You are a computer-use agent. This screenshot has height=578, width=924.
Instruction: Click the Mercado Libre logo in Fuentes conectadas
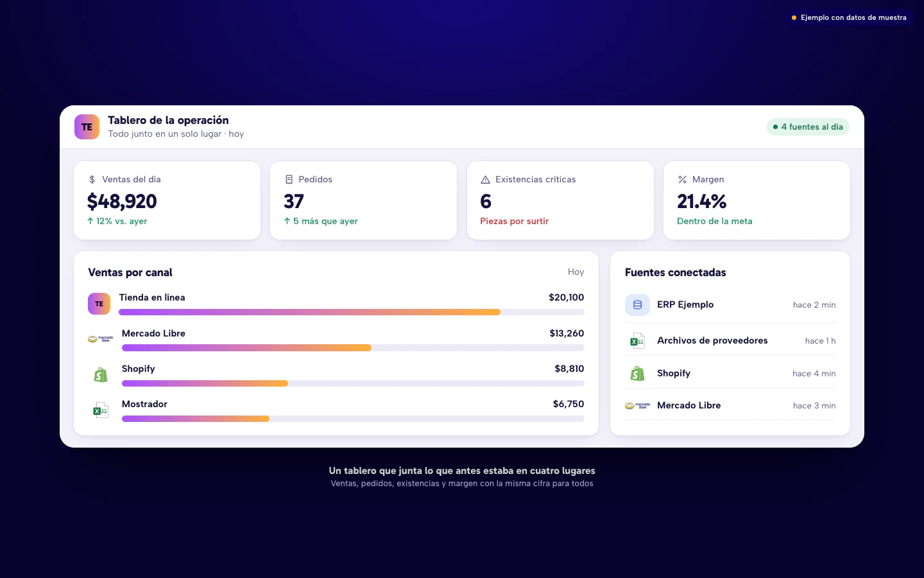tap(637, 406)
